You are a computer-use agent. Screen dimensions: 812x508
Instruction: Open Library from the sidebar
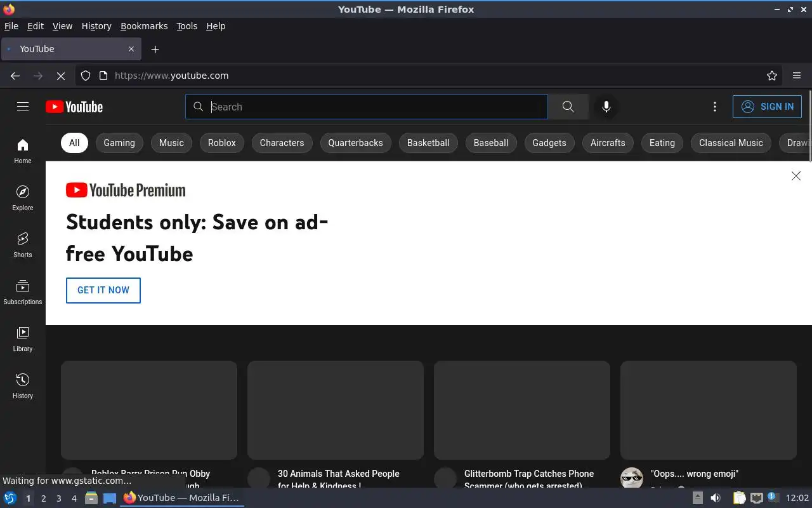[x=23, y=339]
